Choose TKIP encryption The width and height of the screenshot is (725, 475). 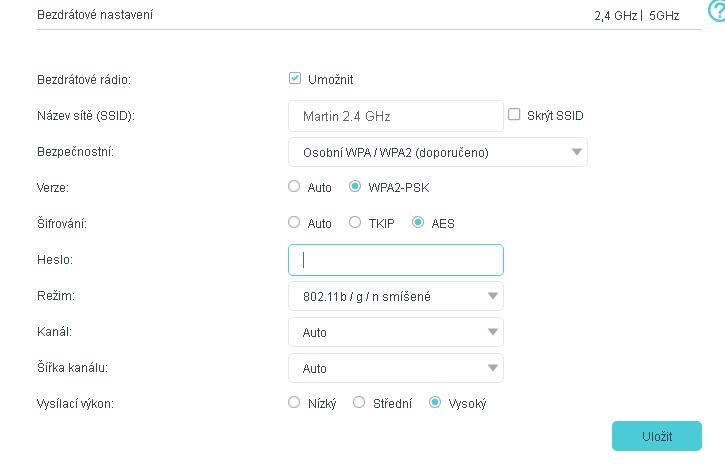pos(355,223)
